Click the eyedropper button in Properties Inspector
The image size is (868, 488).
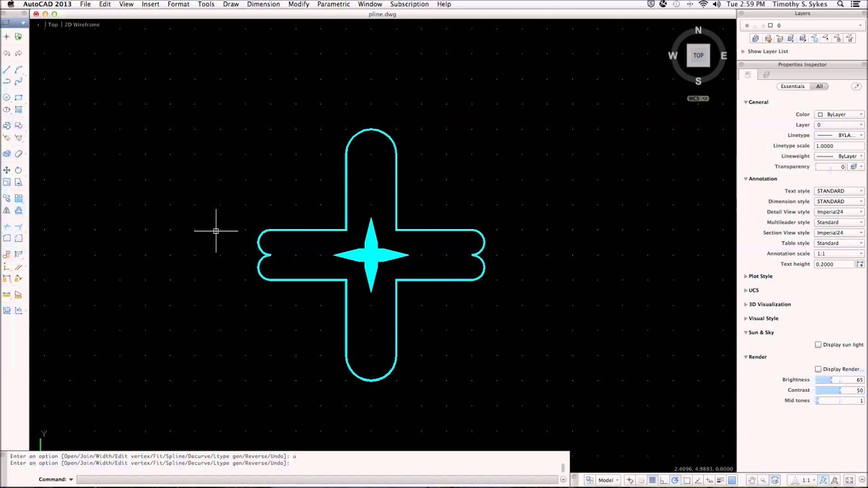click(x=856, y=87)
